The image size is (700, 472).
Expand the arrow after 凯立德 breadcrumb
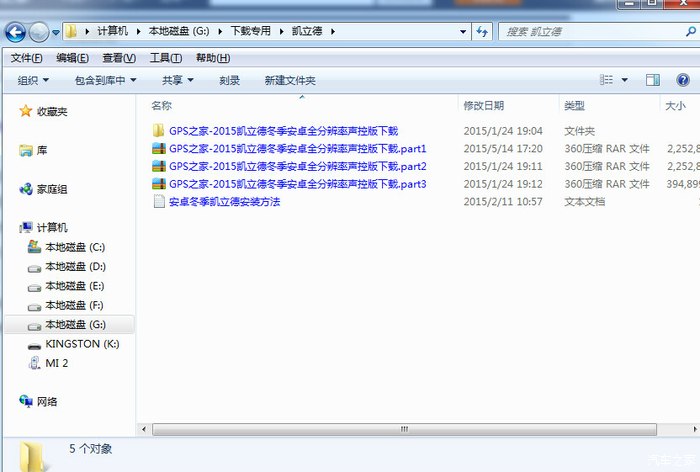click(x=333, y=31)
